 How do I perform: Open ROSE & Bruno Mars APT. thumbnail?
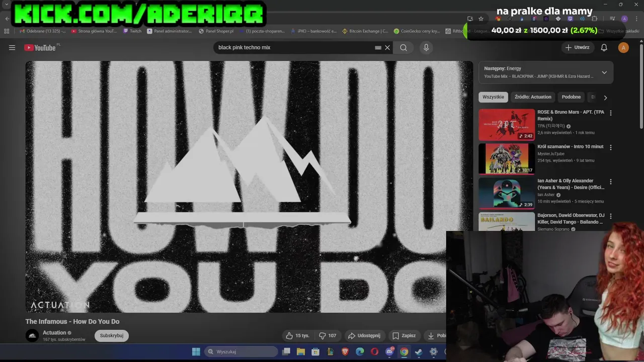pos(507,125)
